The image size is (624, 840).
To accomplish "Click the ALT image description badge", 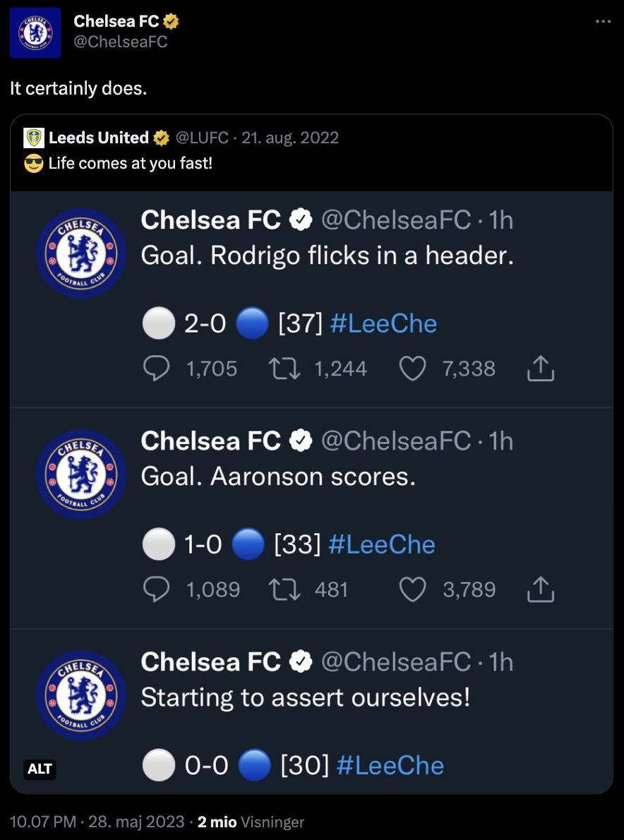I will (40, 769).
